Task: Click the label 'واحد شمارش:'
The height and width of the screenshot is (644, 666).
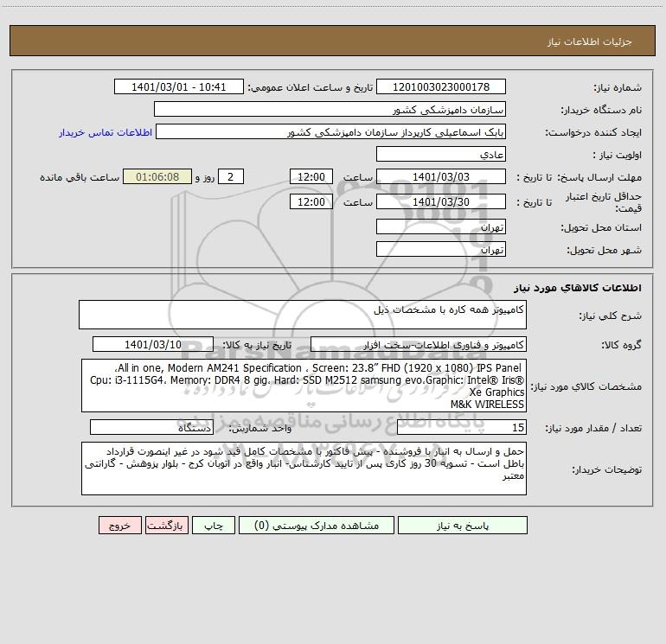Action: click(x=260, y=429)
